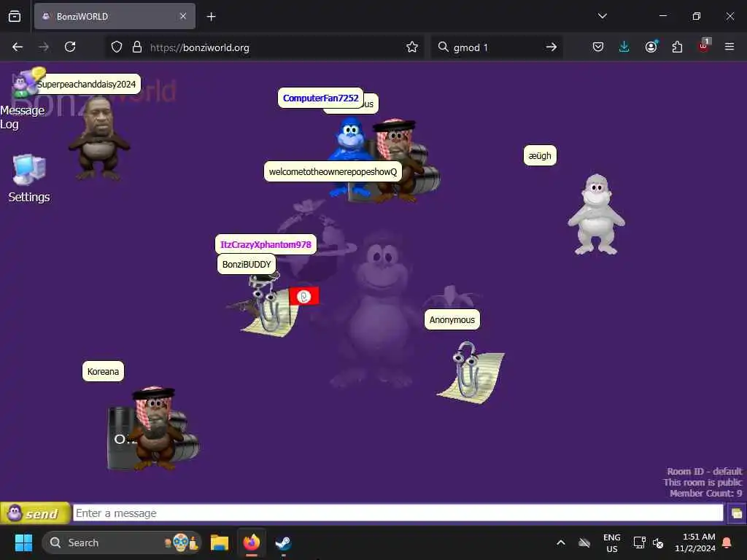Open the tracking protection shield icon
747x560 pixels.
(117, 47)
